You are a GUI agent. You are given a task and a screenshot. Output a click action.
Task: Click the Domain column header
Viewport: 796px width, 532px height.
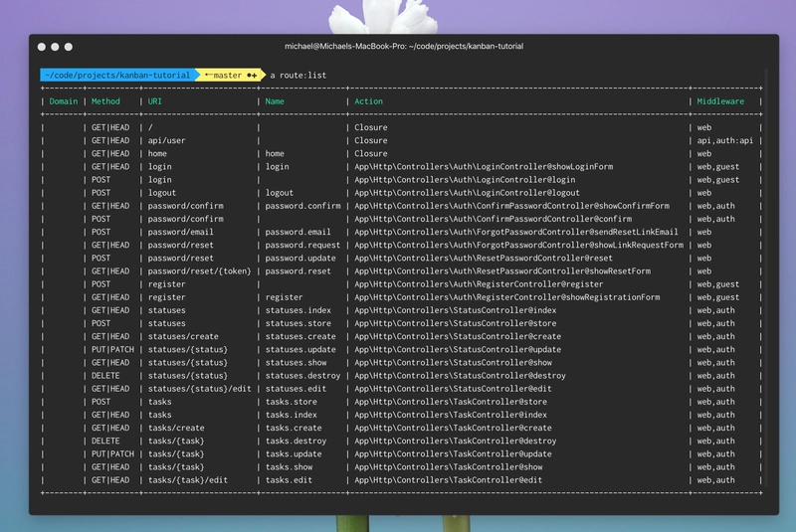click(x=64, y=101)
